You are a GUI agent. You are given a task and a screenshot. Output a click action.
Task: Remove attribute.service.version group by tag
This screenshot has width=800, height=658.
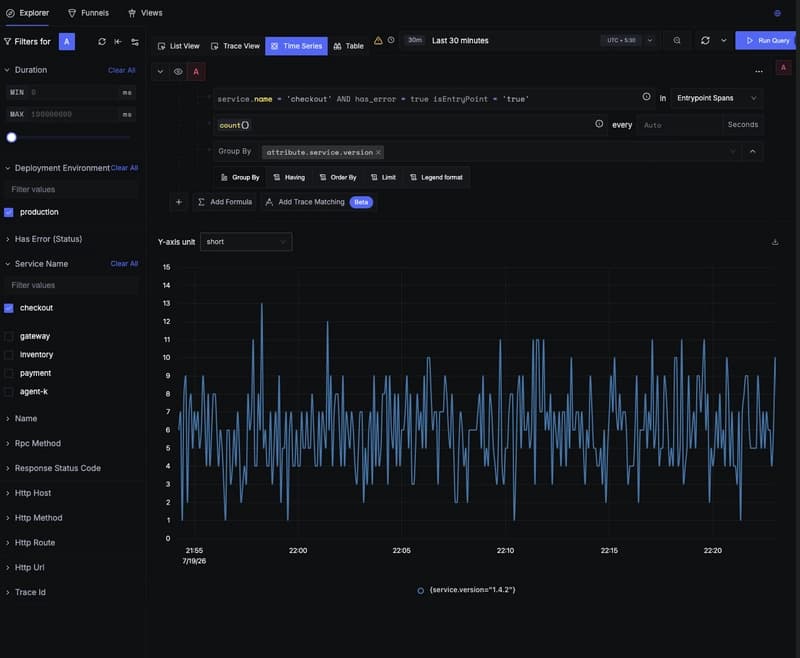tap(378, 153)
